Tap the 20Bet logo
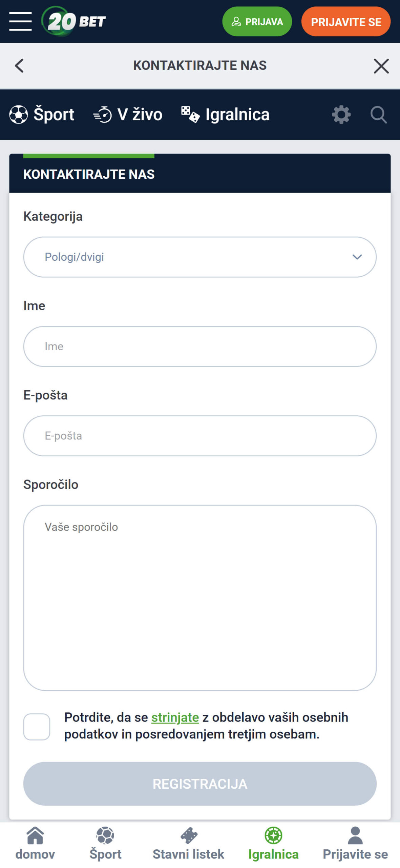This screenshot has height=868, width=400. tap(73, 21)
